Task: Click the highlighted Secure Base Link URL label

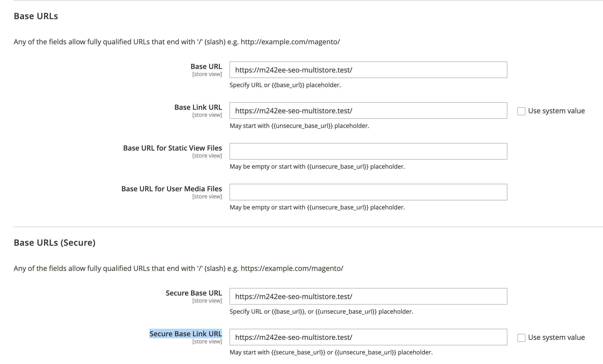Action: 185,334
